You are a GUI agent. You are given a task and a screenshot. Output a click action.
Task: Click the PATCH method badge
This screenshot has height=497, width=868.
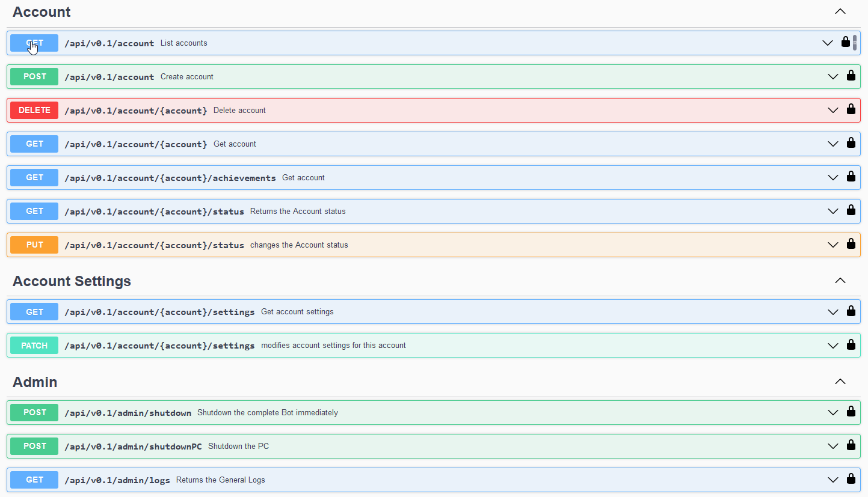coord(34,345)
